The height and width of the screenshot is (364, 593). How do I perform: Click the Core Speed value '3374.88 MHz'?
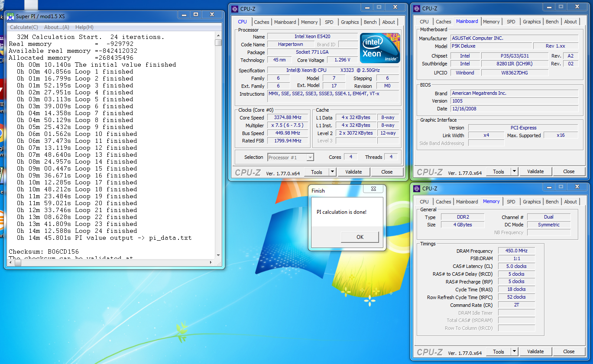point(288,118)
